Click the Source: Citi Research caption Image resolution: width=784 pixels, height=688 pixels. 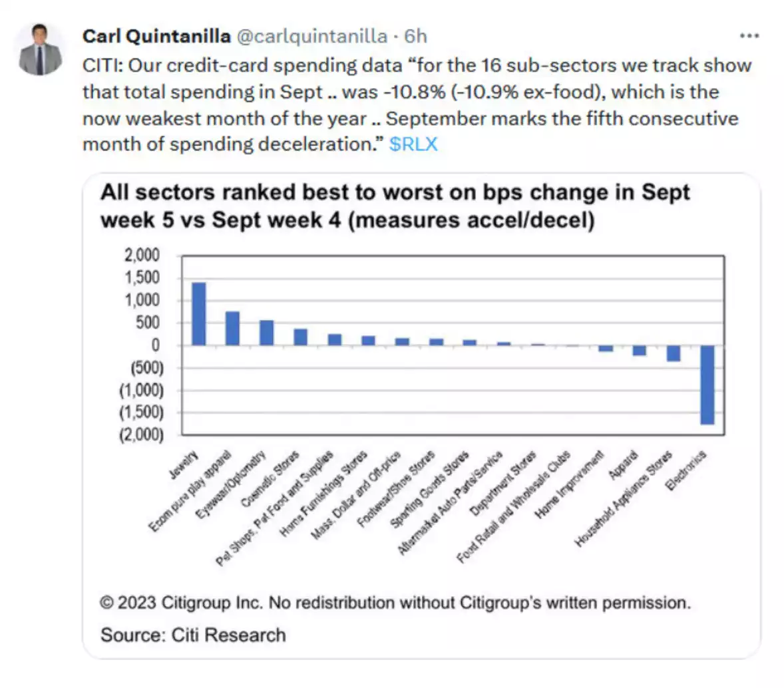coord(193,635)
